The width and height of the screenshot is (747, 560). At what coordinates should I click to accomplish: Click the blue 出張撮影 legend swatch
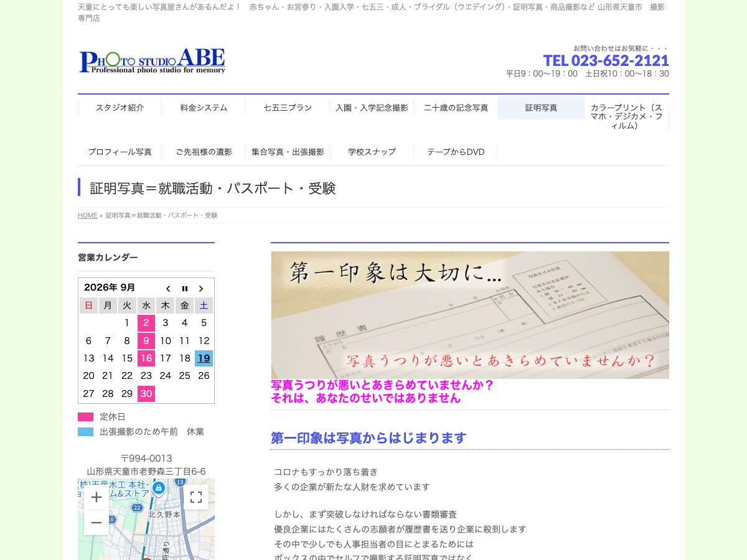tap(85, 432)
